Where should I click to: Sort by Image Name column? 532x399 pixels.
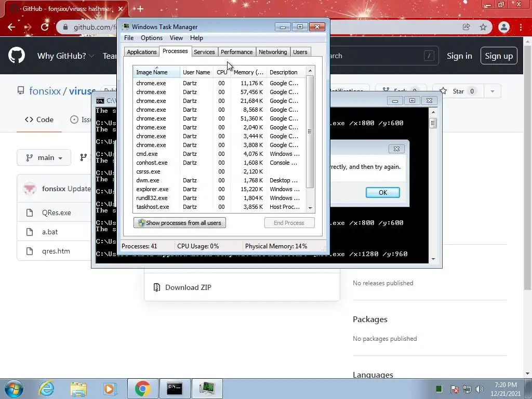(x=156, y=72)
